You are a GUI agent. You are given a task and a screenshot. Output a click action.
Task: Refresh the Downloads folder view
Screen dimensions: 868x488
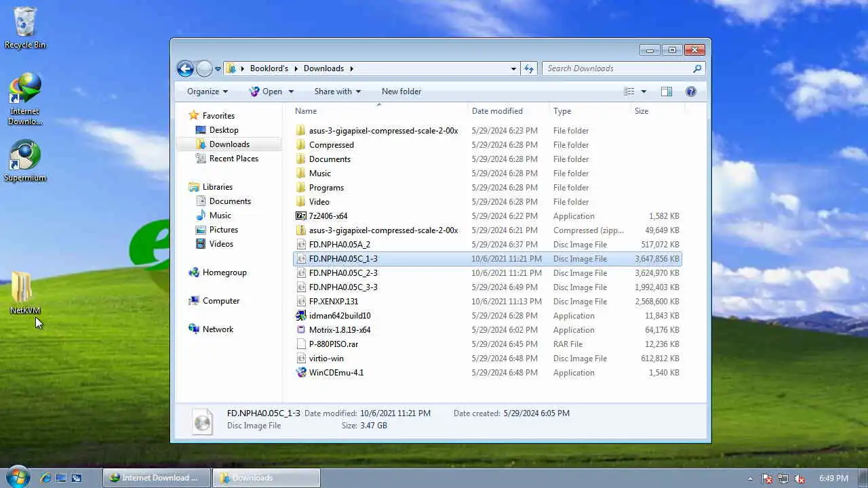529,68
